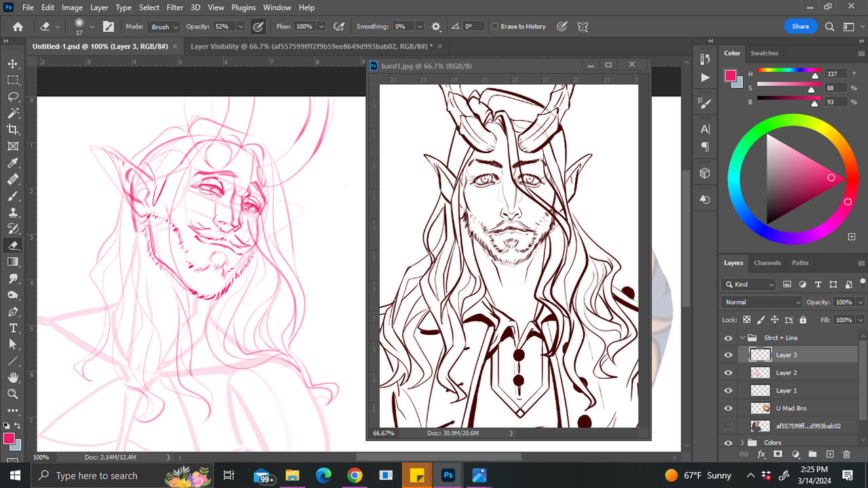
Task: Select the Horizontal Type tool
Action: pos(13,328)
